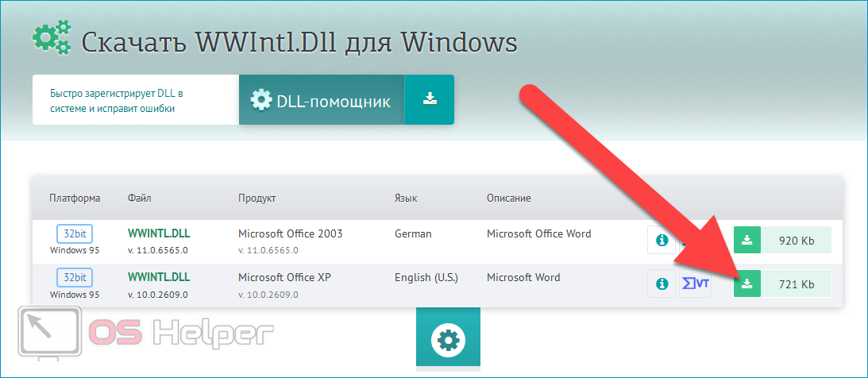Click the teal gear icon below the table
The height and width of the screenshot is (378, 868).
[449, 339]
